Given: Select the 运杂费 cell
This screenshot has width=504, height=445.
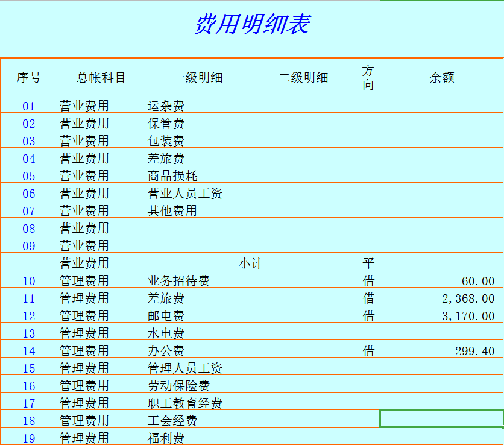Looking at the screenshot, I should point(197,104).
